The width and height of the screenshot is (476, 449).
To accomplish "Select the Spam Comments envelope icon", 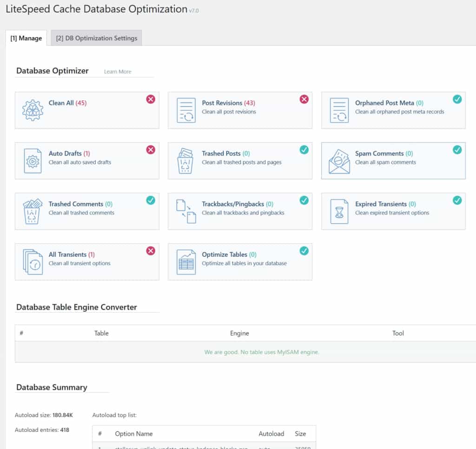I will click(338, 161).
